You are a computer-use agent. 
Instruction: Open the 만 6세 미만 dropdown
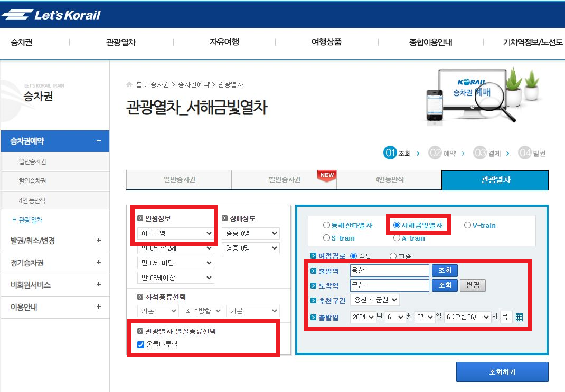175,263
